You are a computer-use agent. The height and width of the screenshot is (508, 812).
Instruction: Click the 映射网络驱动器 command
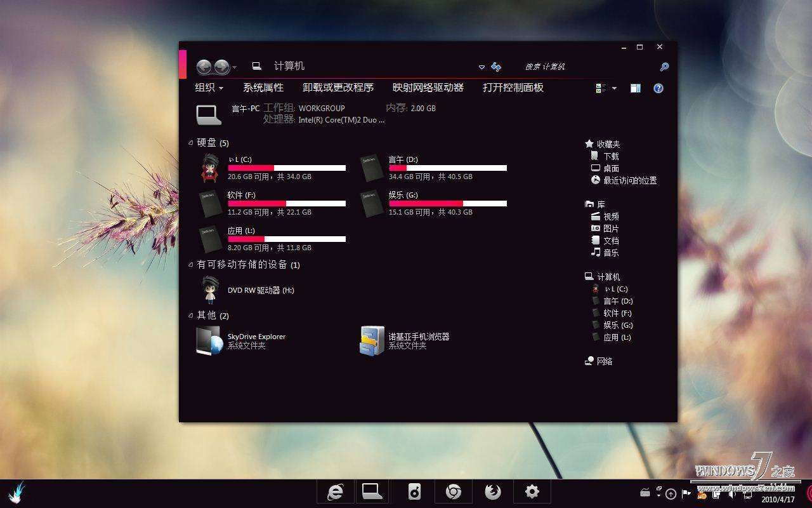(427, 88)
